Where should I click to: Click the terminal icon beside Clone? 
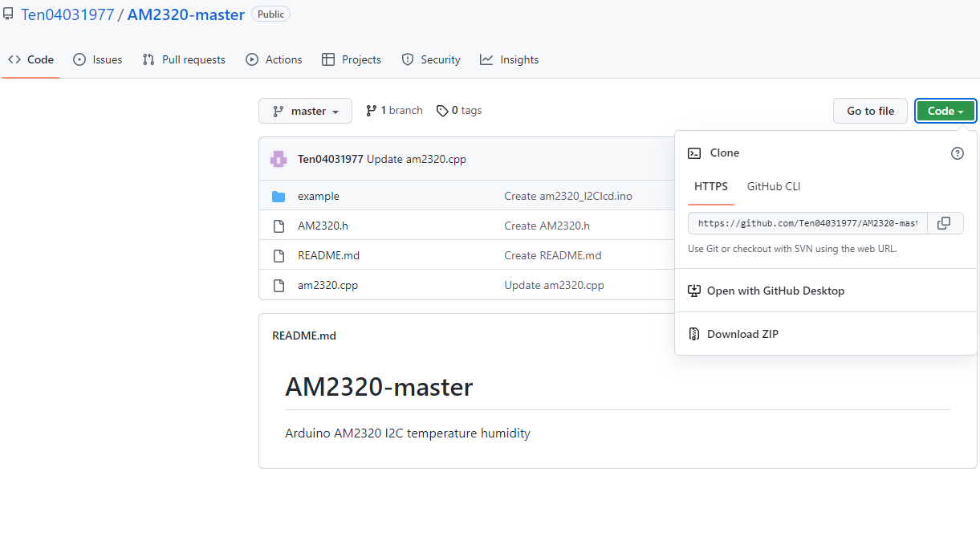(694, 153)
